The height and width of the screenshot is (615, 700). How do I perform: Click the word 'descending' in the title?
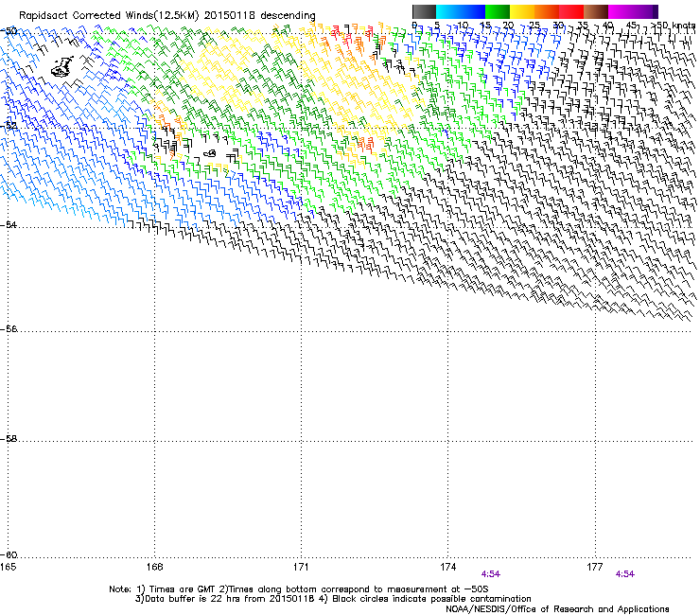288,16
